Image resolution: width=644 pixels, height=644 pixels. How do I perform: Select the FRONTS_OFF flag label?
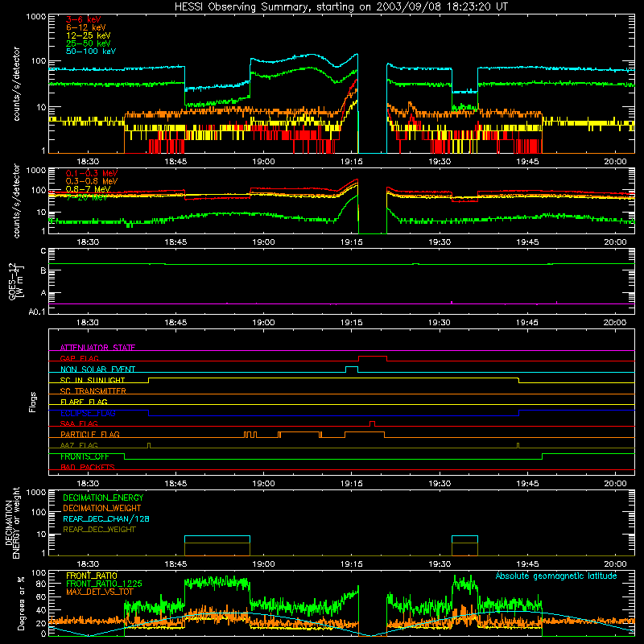click(85, 456)
